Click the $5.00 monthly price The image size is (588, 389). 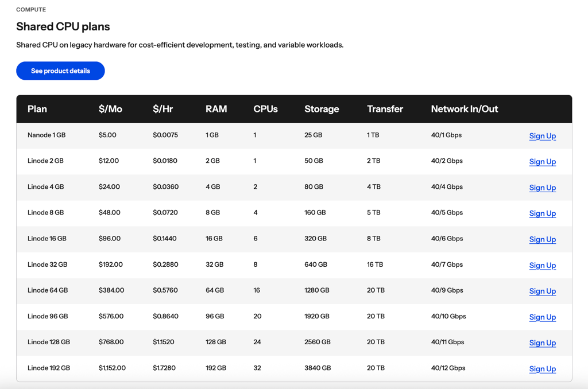tap(107, 135)
